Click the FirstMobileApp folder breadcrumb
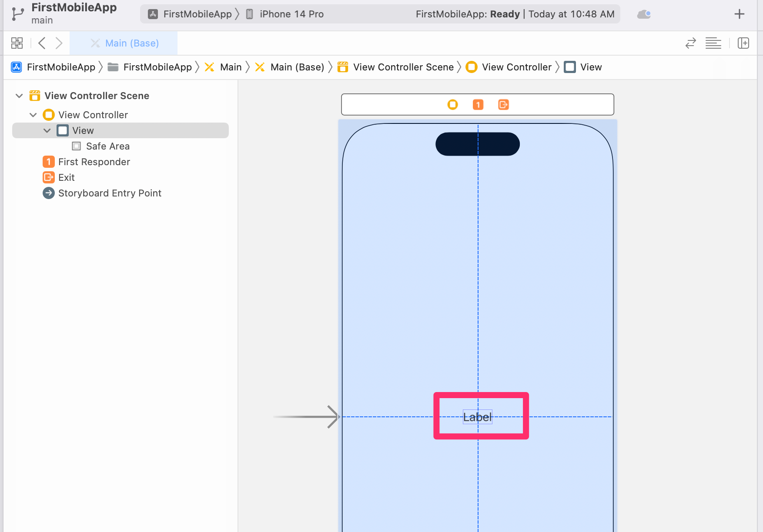 tap(150, 67)
